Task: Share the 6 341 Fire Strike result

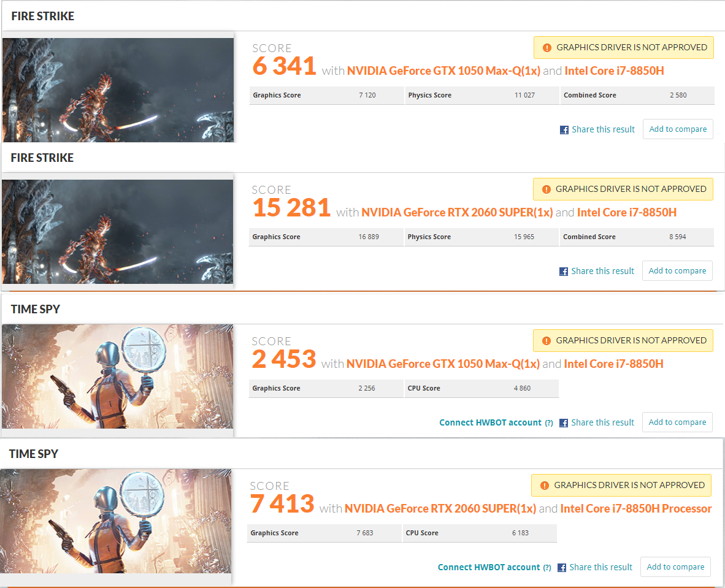Action: tap(603, 129)
